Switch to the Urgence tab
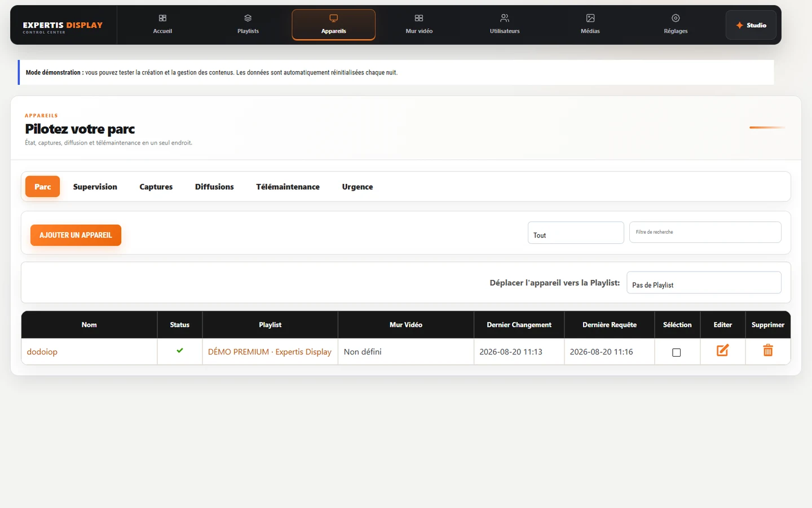 tap(358, 187)
